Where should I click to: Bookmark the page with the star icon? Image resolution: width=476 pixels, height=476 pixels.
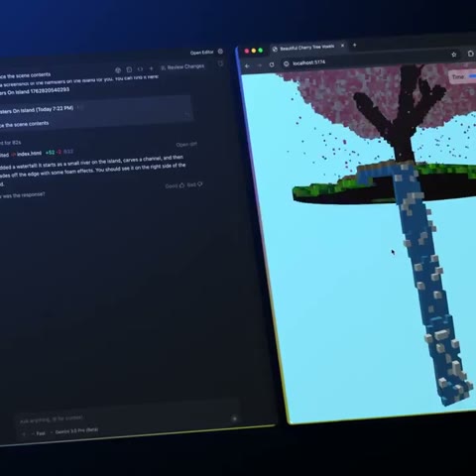click(454, 55)
